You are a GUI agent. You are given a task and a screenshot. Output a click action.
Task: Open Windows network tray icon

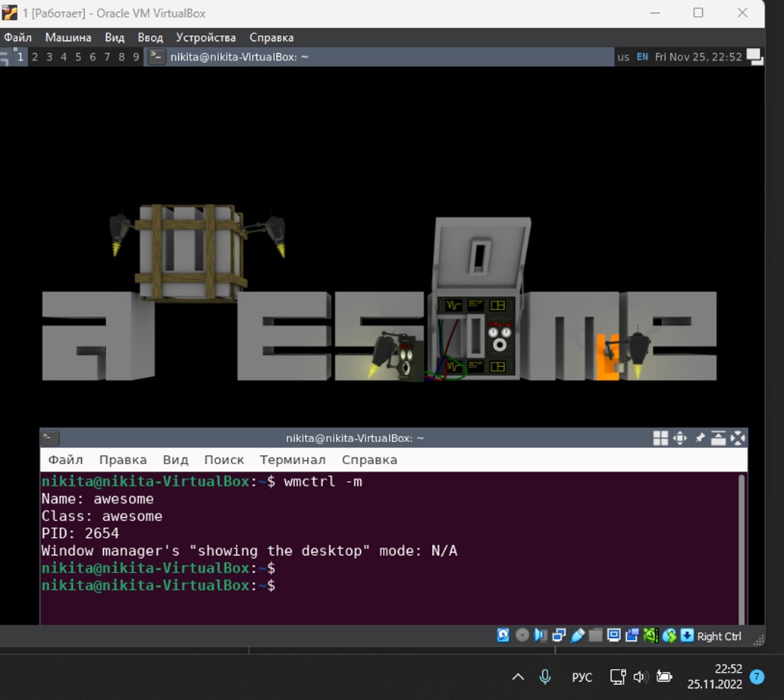618,677
